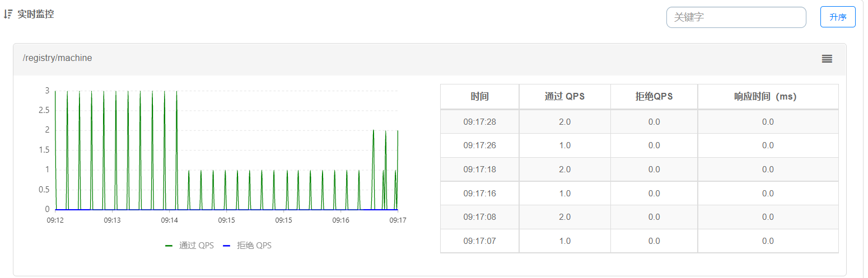Click the 响应时间 (ms) column header
Viewport: 868px width, 278px height.
tap(768, 97)
